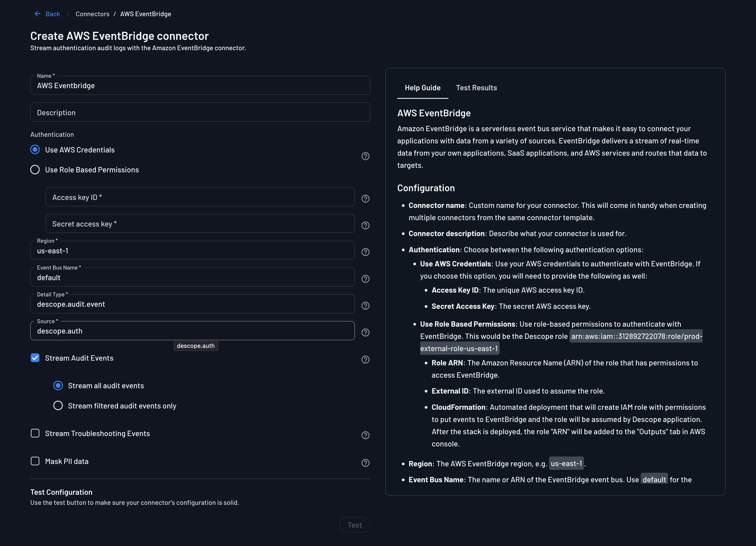Open Connectors breadcrumb link

pyautogui.click(x=92, y=14)
